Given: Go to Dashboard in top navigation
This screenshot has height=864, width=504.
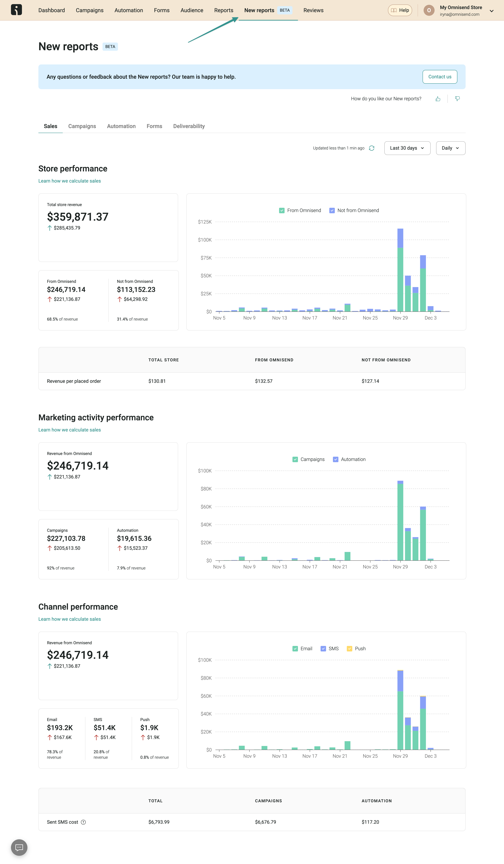Looking at the screenshot, I should [51, 10].
